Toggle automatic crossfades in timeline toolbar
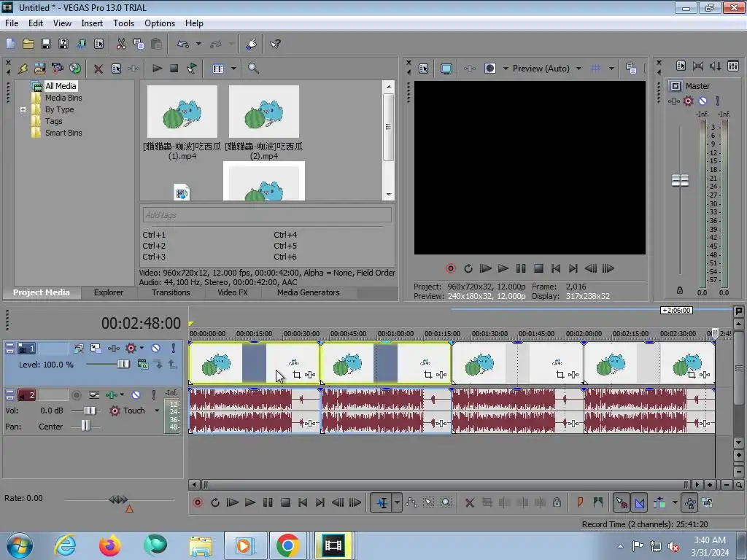Screen dimensions: 747x560 [x=639, y=502]
